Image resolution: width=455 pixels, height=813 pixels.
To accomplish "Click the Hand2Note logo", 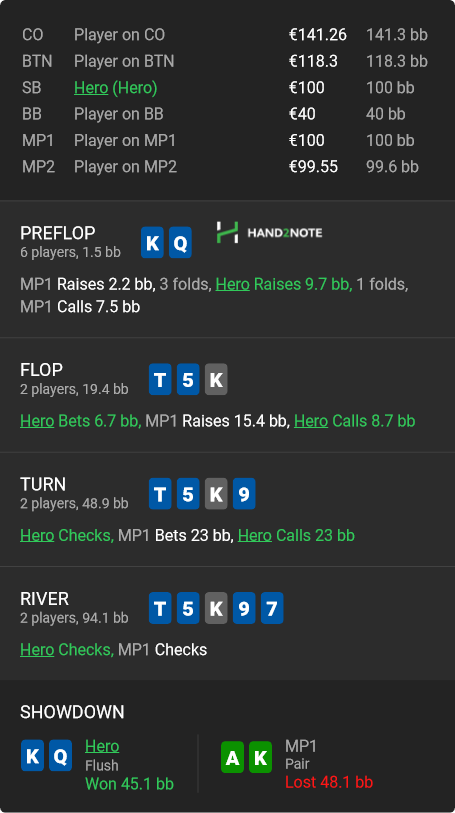I will (269, 232).
